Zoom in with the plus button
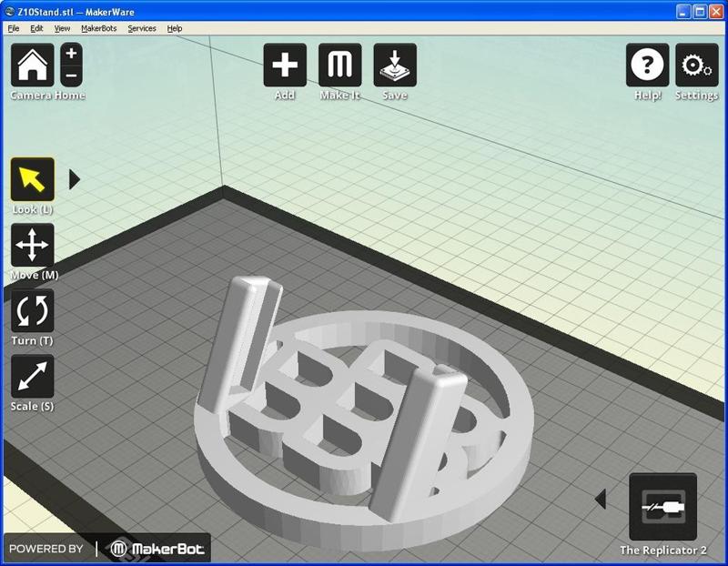728x566 pixels. (x=72, y=54)
